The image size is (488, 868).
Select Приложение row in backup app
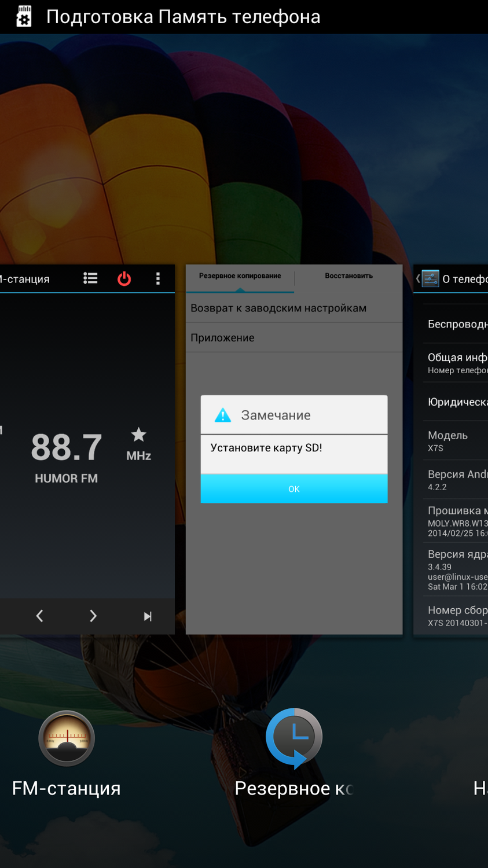tap(294, 337)
